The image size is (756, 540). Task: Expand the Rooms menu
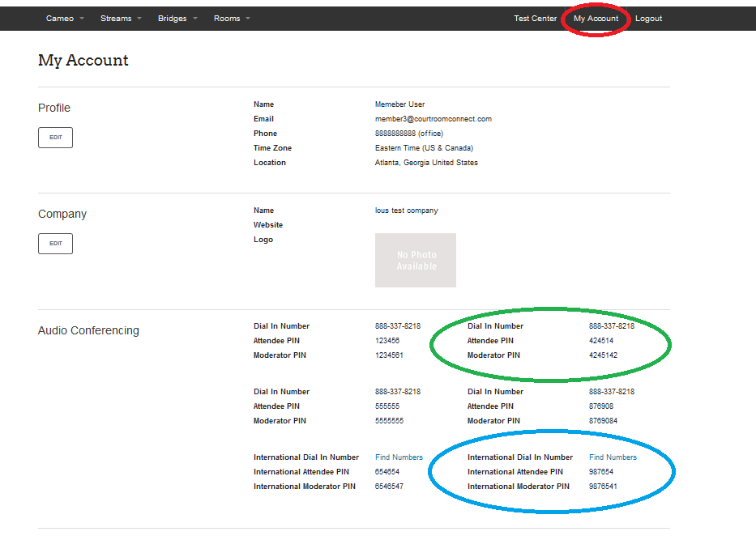point(232,19)
